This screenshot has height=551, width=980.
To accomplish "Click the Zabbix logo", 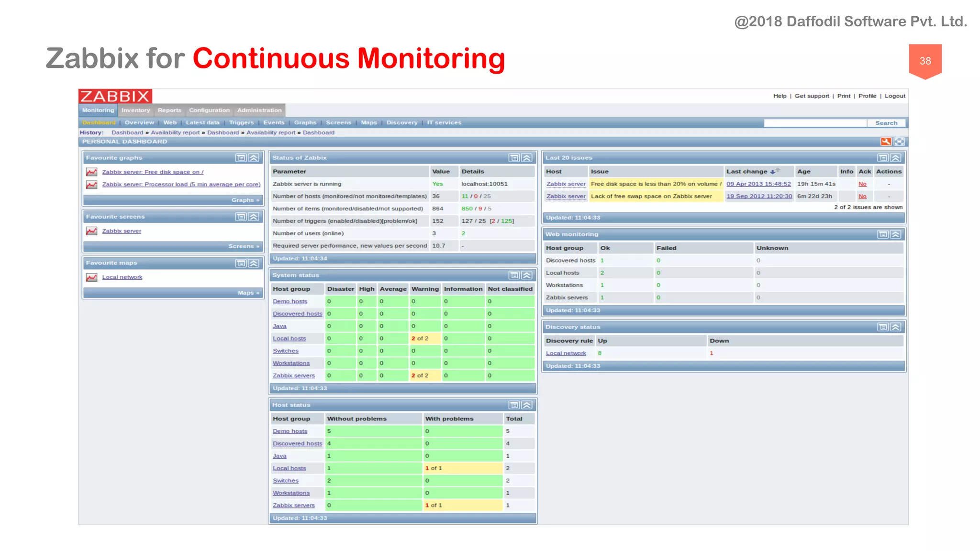I will pyautogui.click(x=115, y=96).
